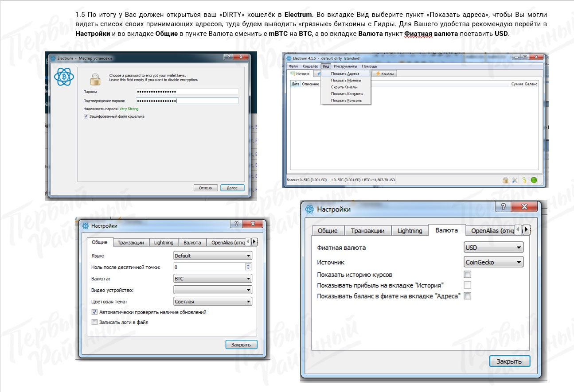
Task: Click the yellow seed icon in Electrum status bar
Action: tap(524, 180)
